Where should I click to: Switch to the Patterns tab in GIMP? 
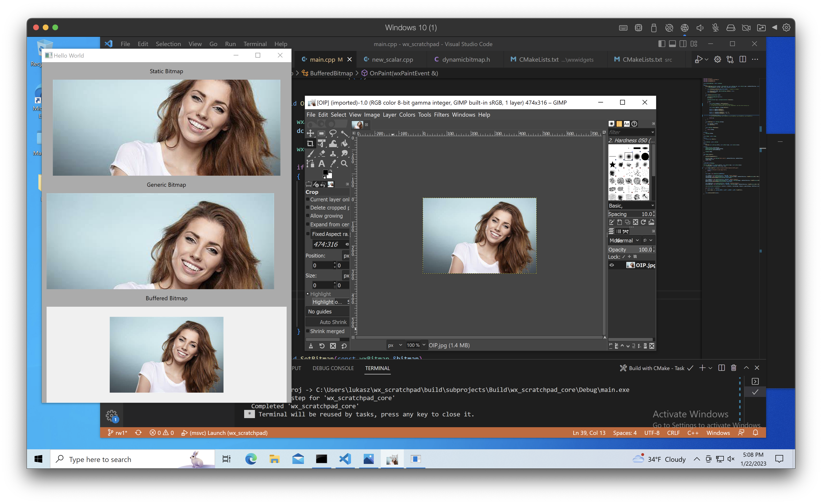coord(619,124)
